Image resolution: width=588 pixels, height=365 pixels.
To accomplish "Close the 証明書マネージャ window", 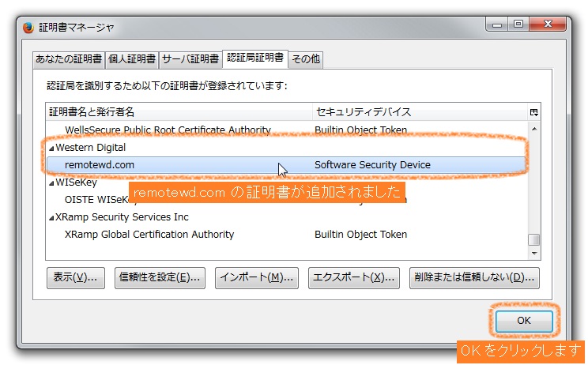I will (x=548, y=24).
